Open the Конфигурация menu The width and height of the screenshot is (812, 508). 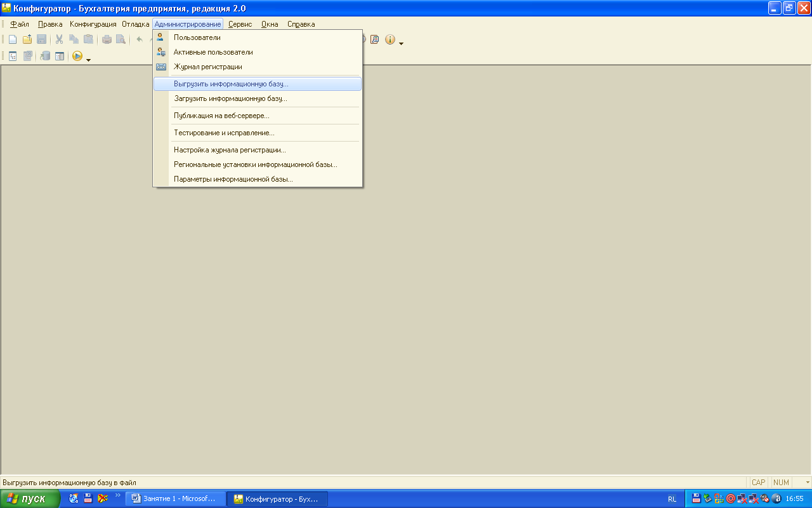click(x=93, y=24)
